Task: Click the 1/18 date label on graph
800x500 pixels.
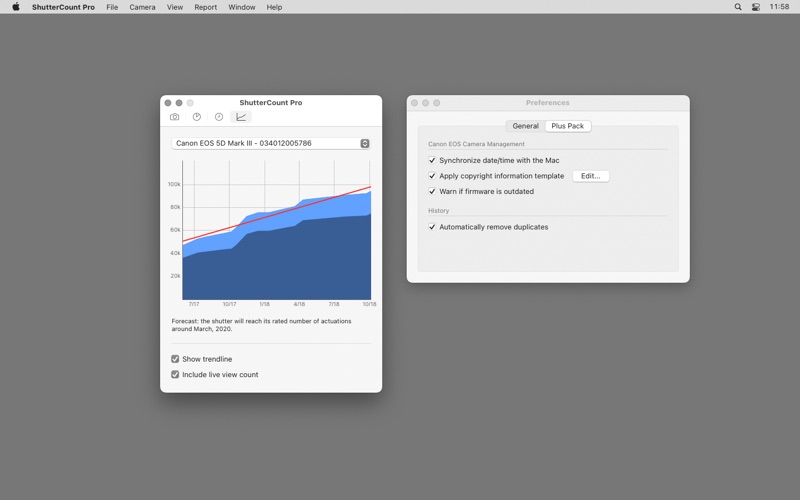Action: 264,304
